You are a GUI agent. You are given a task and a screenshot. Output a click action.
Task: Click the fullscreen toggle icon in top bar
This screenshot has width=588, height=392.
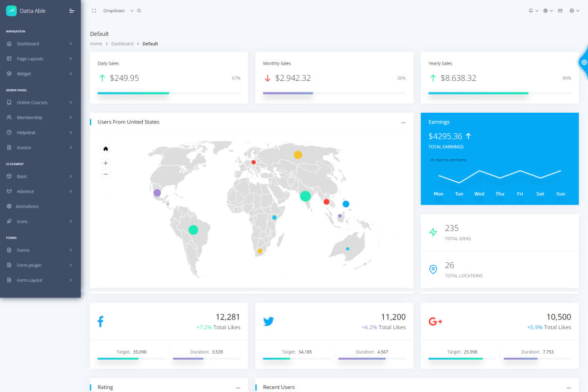click(x=93, y=10)
